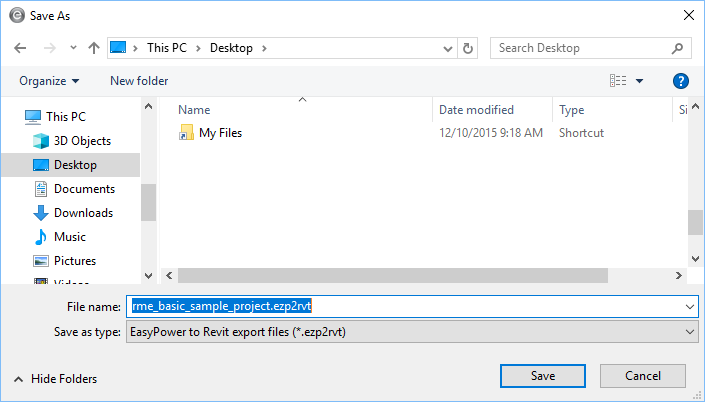The image size is (705, 402).
Task: Click the change view icon
Action: pos(618,81)
